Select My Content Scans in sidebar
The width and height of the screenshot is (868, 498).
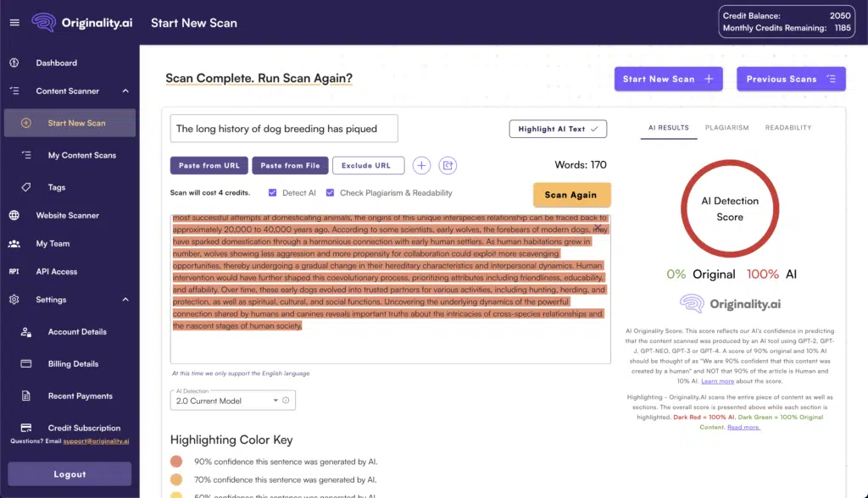tap(82, 156)
